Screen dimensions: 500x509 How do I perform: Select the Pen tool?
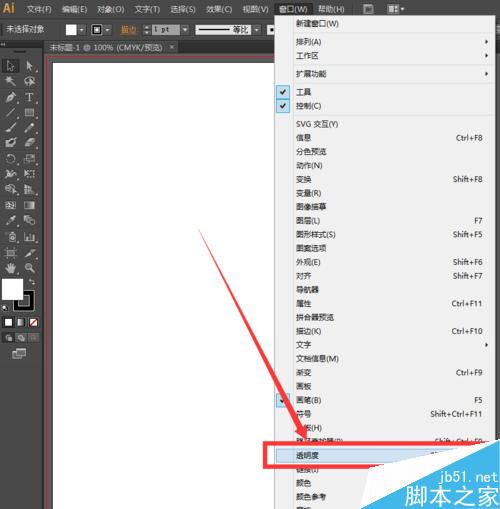coord(10,97)
